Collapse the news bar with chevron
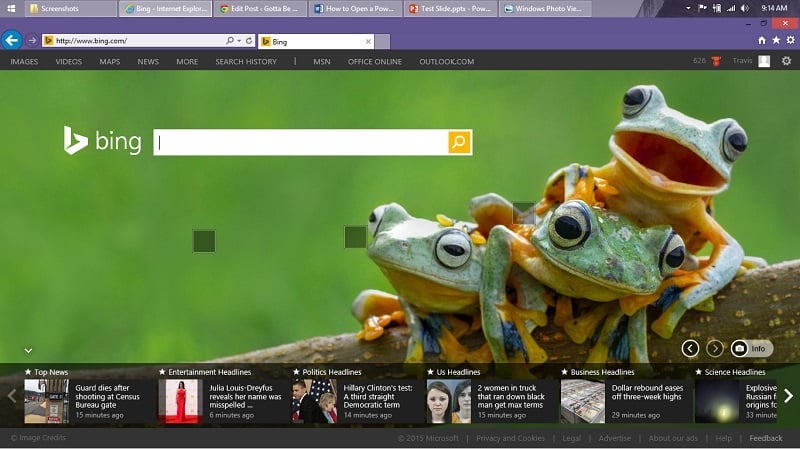Viewport: 800px width, 449px height. click(x=28, y=350)
